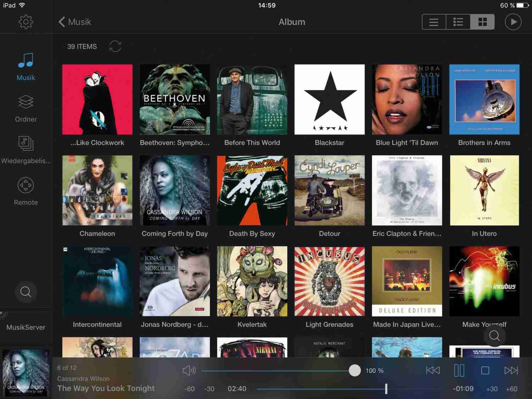This screenshot has width=532, height=399.
Task: Click 'The Way You Look Tonight' title
Action: (106, 388)
